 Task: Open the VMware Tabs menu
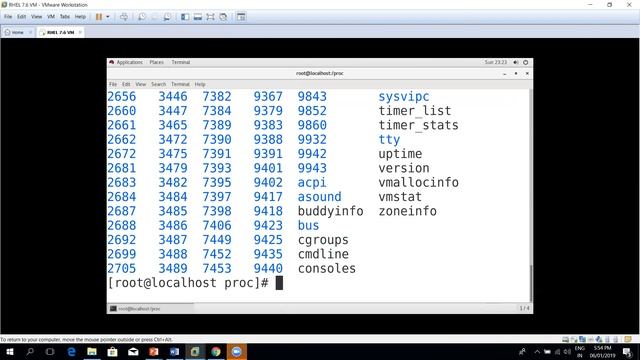(65, 17)
